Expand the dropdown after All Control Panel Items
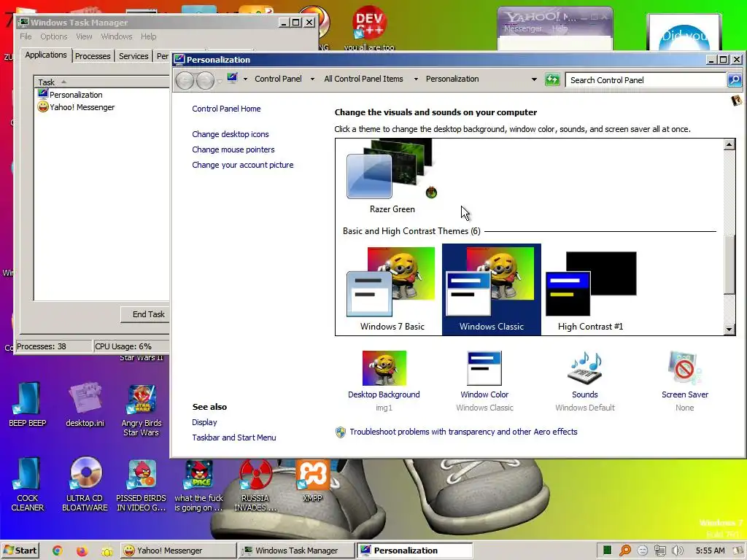The width and height of the screenshot is (747, 560). (x=415, y=79)
